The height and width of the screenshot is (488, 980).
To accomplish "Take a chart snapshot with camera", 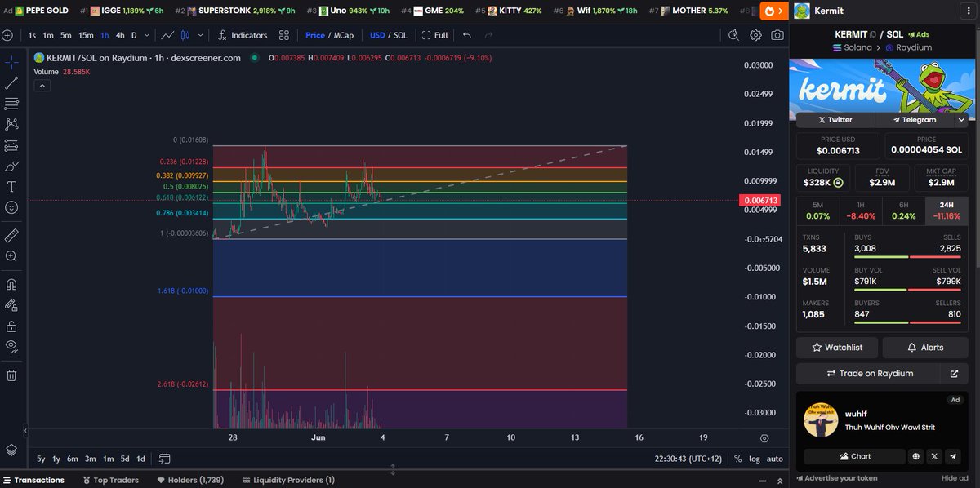I will (777, 35).
